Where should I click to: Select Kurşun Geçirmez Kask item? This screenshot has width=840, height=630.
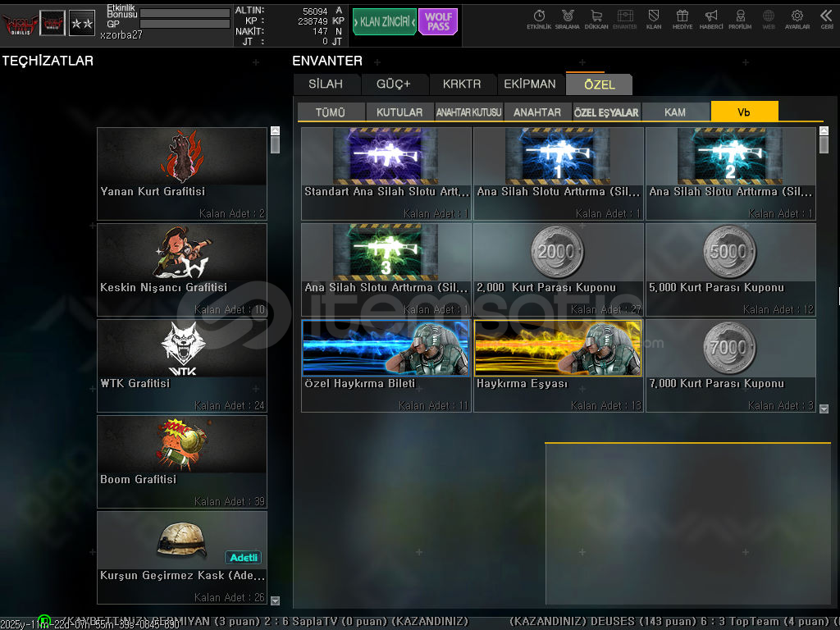pos(181,557)
